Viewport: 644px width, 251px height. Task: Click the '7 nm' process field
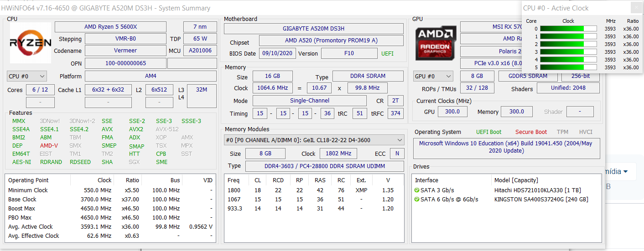coord(200,27)
